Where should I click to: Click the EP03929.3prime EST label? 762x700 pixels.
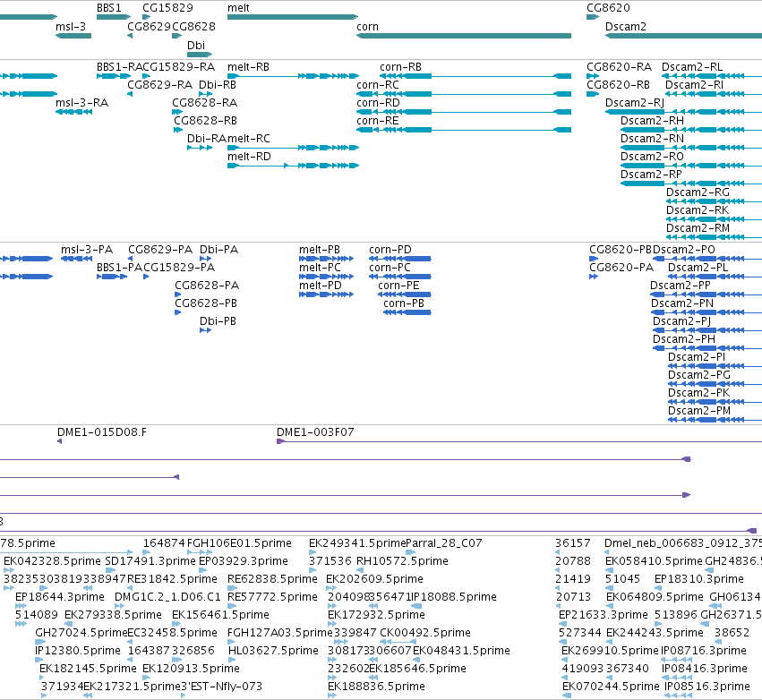[244, 561]
